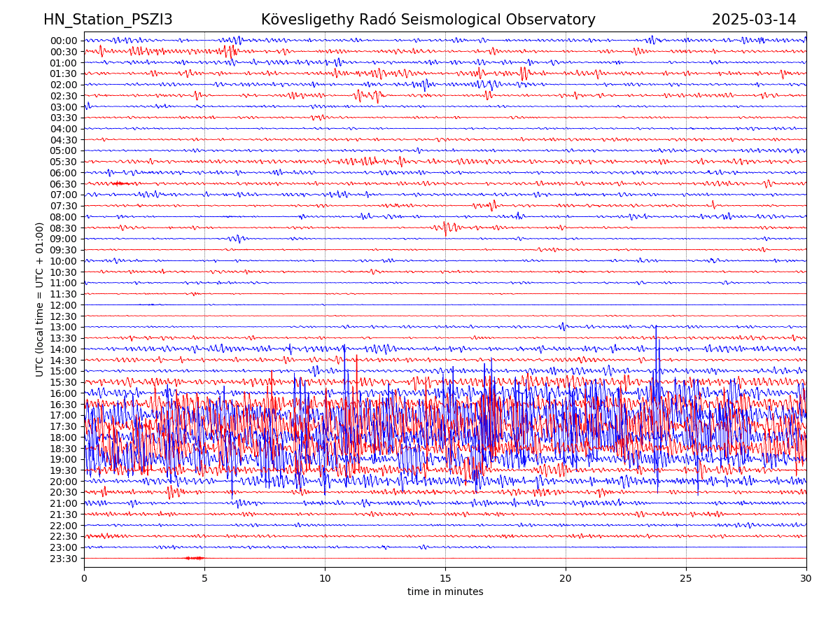
Task: Click the x-axis tick labeled 15
Action: [x=445, y=579]
